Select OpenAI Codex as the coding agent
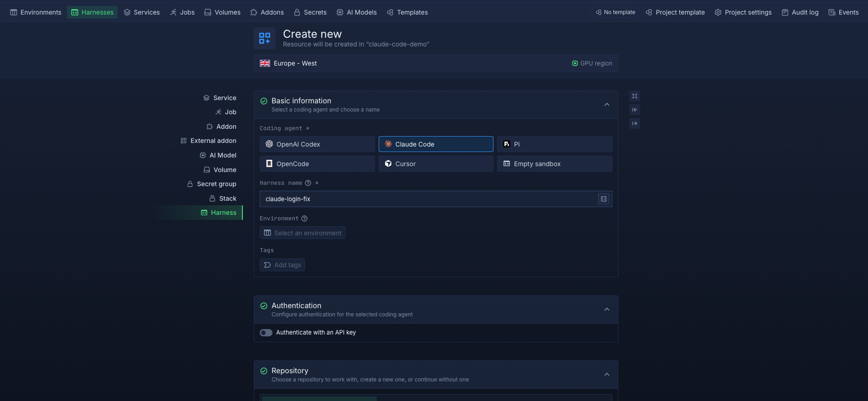This screenshot has width=868, height=401. pyautogui.click(x=317, y=144)
